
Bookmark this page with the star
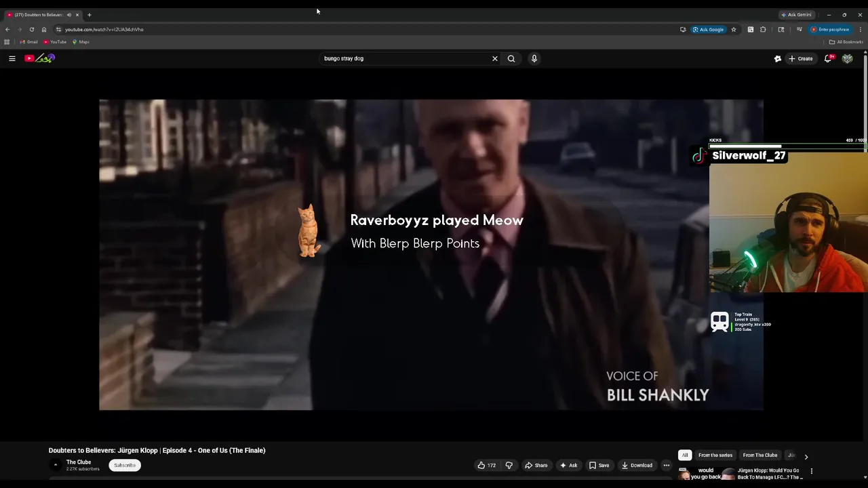tap(734, 30)
